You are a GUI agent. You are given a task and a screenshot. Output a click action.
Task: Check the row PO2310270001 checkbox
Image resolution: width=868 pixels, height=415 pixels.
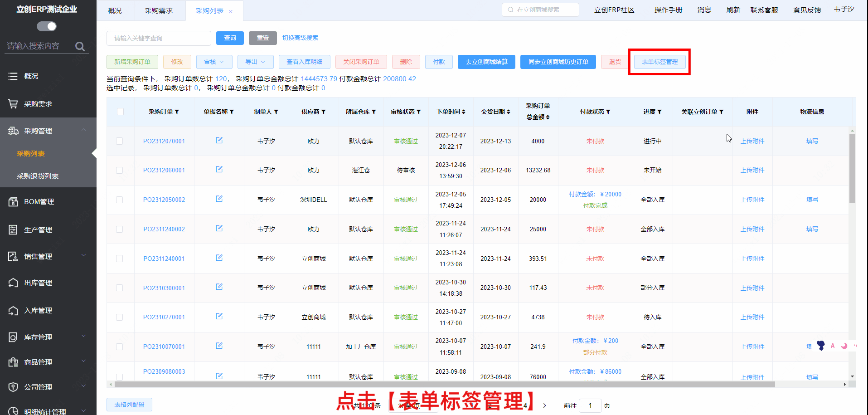pyautogui.click(x=120, y=317)
